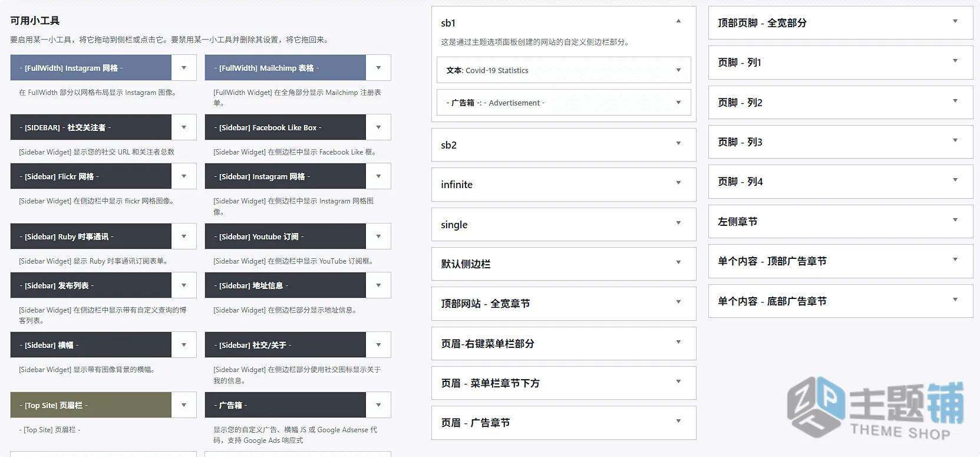Expand the 左侧章节 area
This screenshot has height=457, width=980.
tap(840, 221)
